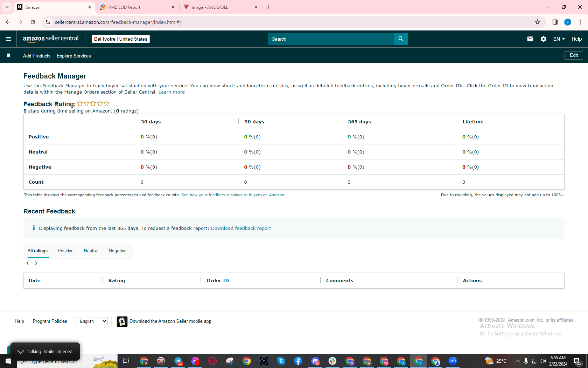
Task: Open Zoom from the taskbar
Action: coord(453,361)
